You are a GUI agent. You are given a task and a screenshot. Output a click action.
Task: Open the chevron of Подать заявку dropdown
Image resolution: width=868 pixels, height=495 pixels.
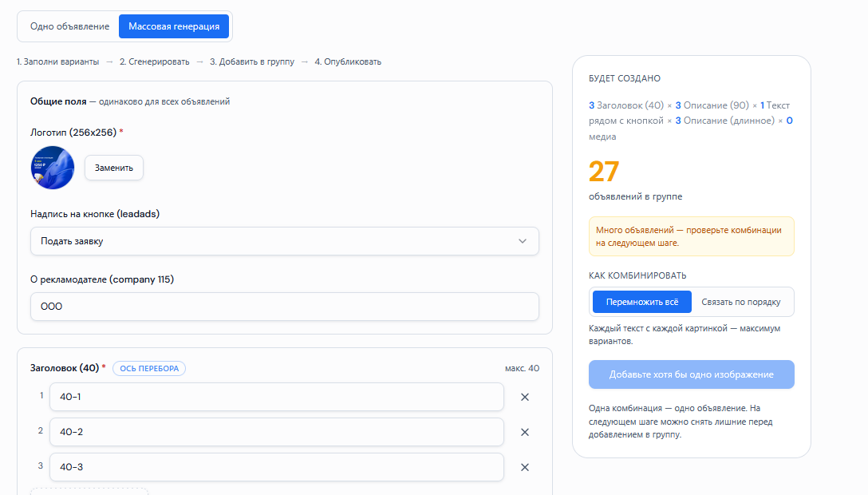click(x=522, y=241)
